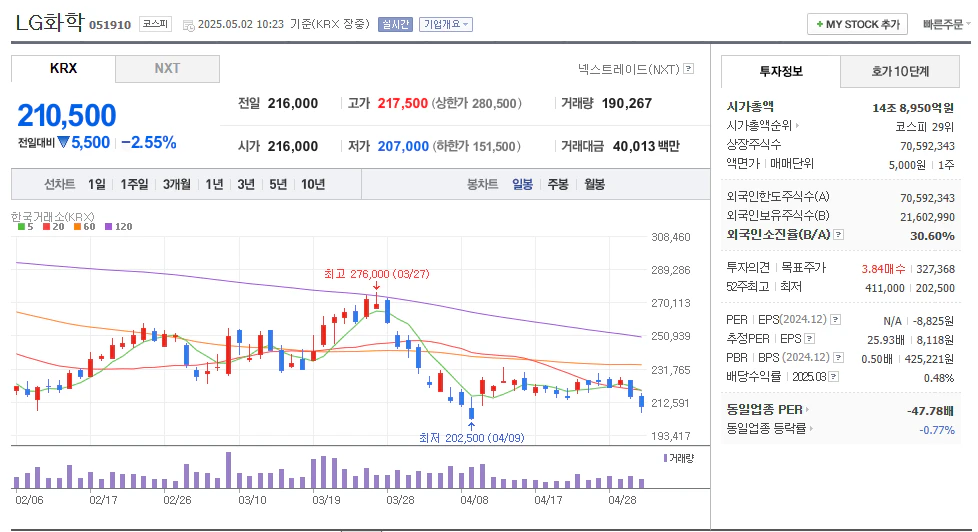978x532 pixels.
Task: Click the 60-day moving average orange swatch
Action: coord(77,226)
